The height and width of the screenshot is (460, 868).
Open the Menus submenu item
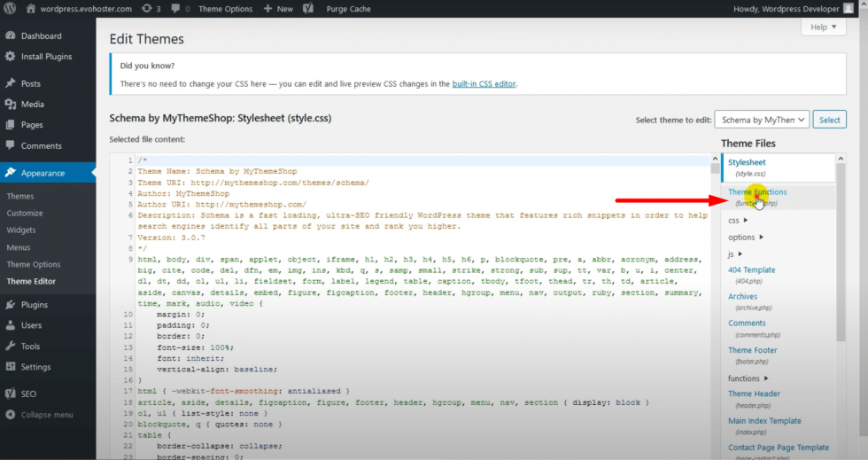(19, 247)
